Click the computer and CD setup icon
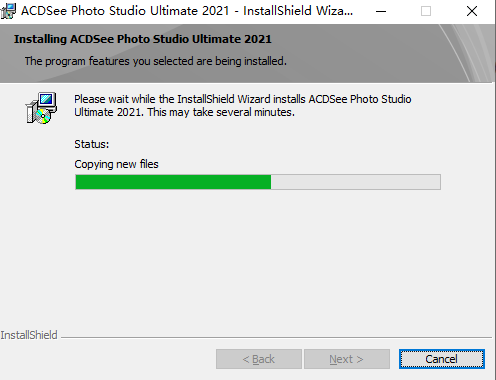The width and height of the screenshot is (496, 380). click(x=41, y=108)
